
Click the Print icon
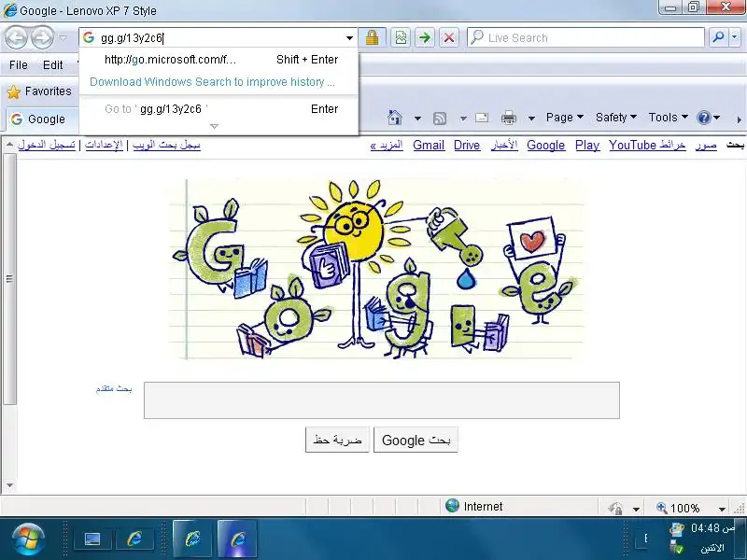[x=508, y=118]
